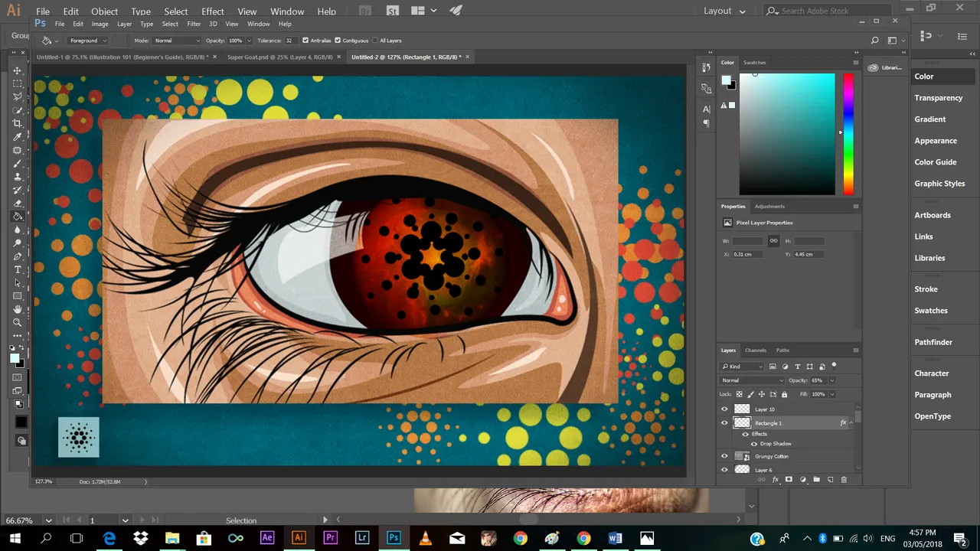Create a new fill or adjustment layer

point(802,479)
